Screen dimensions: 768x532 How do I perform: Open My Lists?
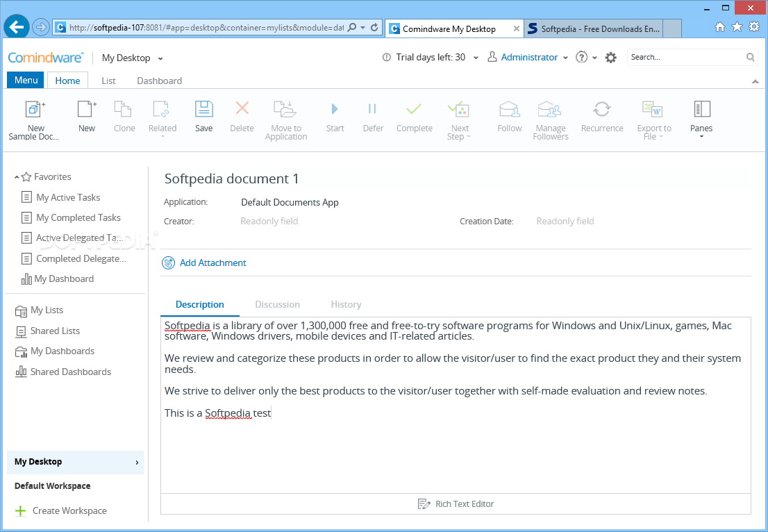pos(39,310)
